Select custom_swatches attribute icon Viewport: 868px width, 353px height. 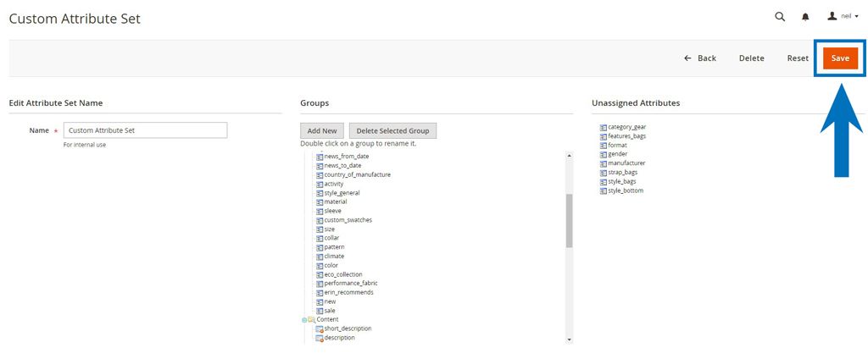pos(320,220)
